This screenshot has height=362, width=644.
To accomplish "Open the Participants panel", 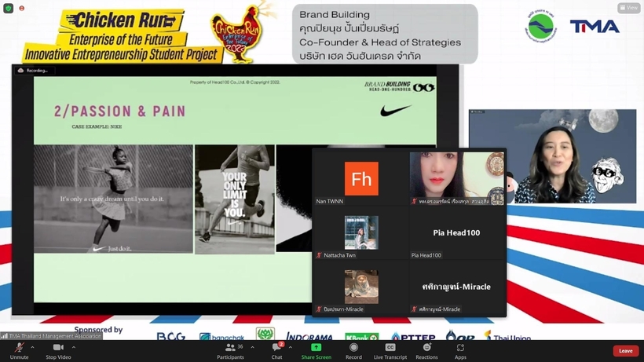I will pos(230,351).
